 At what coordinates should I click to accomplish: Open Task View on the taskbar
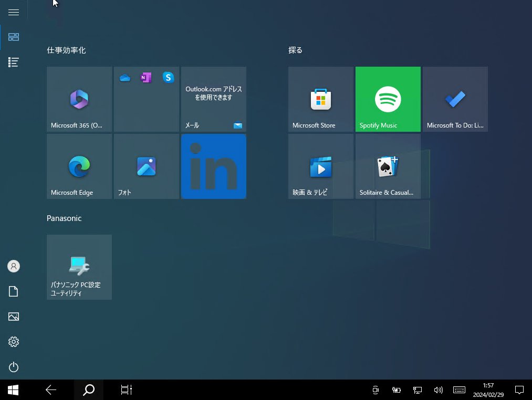click(126, 390)
